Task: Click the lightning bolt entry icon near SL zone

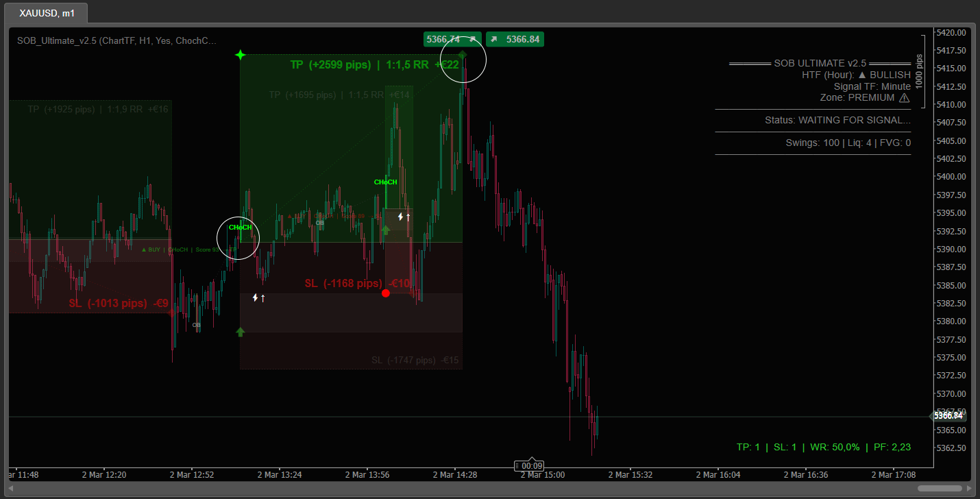Action: click(256, 297)
